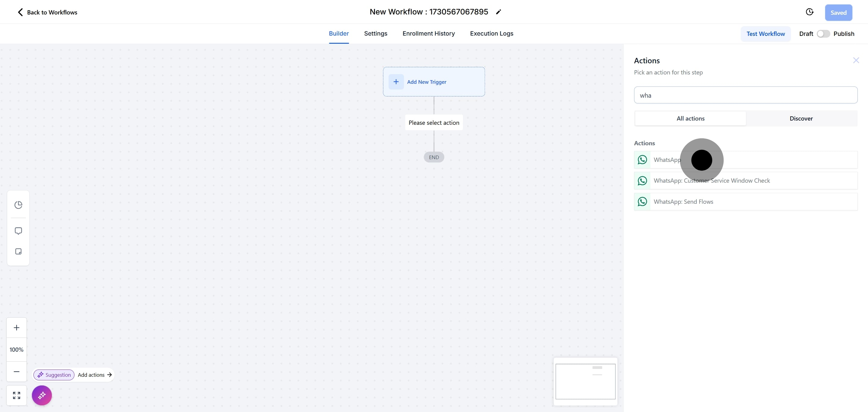Viewport: 868px width, 412px height.
Task: Click WhatsApp Send Flows icon
Action: 642,201
